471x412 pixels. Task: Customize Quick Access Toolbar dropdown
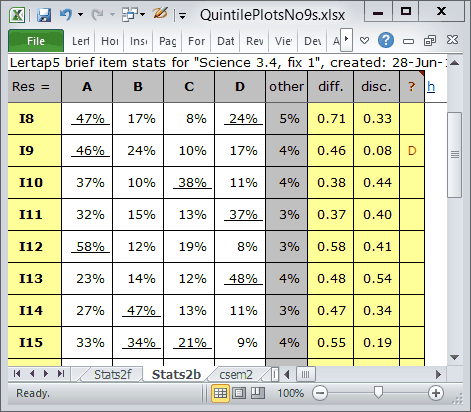pyautogui.click(x=182, y=15)
